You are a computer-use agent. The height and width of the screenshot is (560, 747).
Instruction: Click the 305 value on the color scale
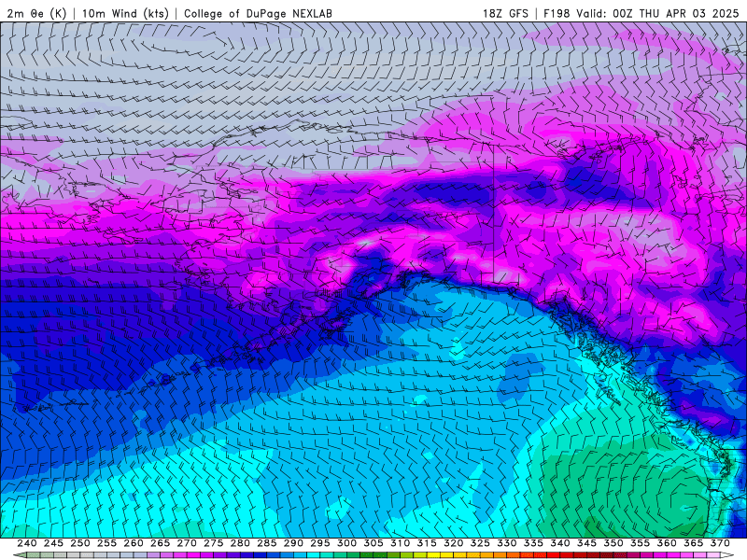373,543
